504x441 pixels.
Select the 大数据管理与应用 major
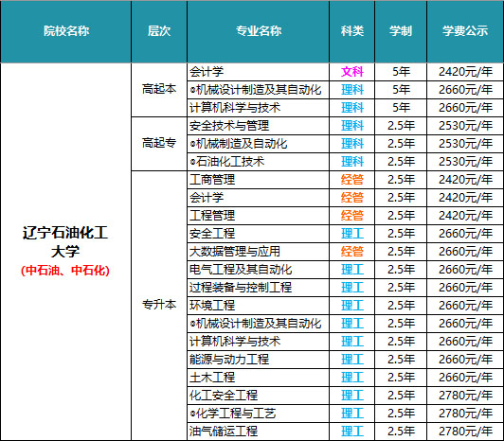235,252
